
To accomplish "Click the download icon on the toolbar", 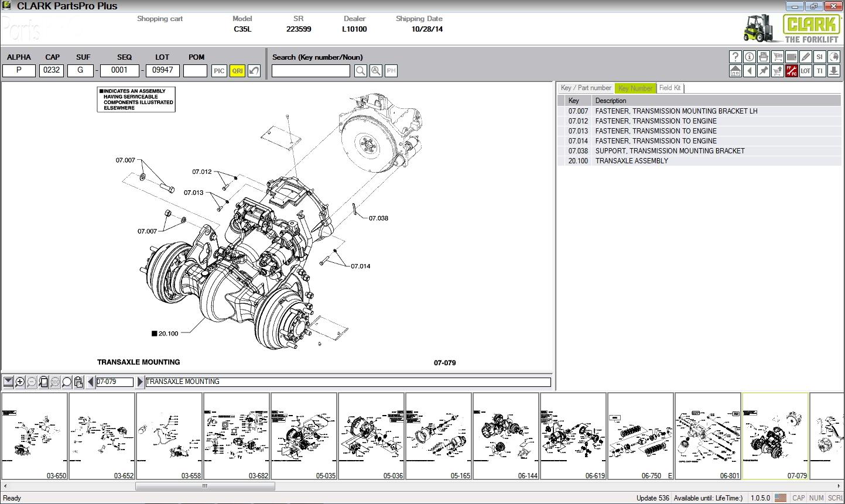I will 833,70.
